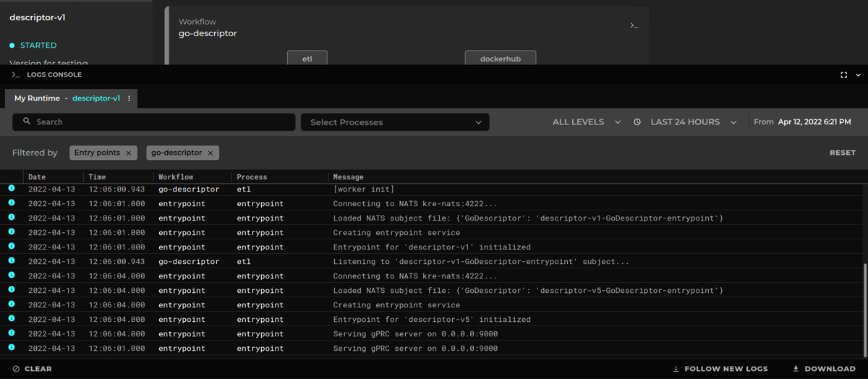Click info icon of "Entrypoint for 'descriptor-v1' initialized" row
The width and height of the screenshot is (868, 379).
12,247
